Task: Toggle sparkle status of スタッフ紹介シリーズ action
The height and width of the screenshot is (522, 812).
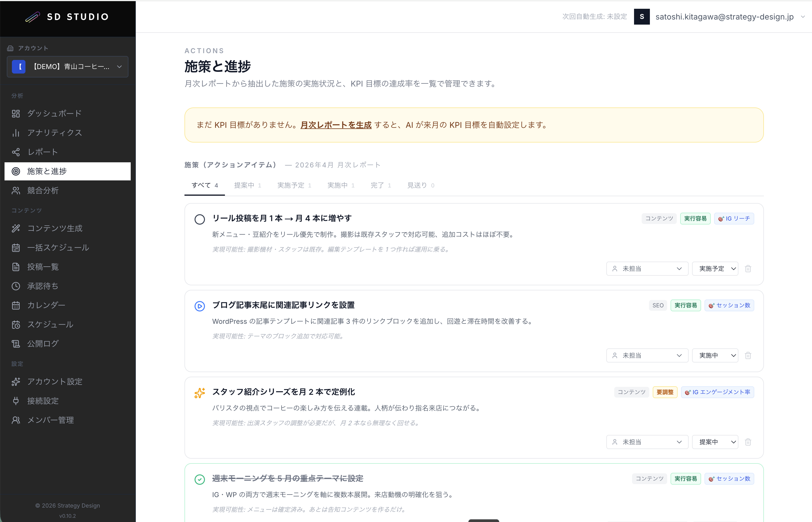Action: (x=200, y=393)
